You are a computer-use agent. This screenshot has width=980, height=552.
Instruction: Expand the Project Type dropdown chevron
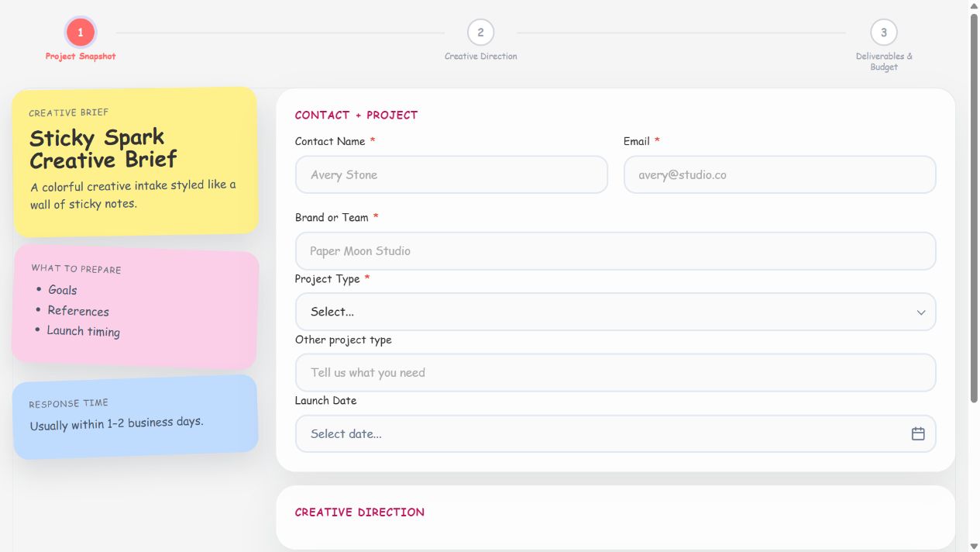(x=921, y=312)
